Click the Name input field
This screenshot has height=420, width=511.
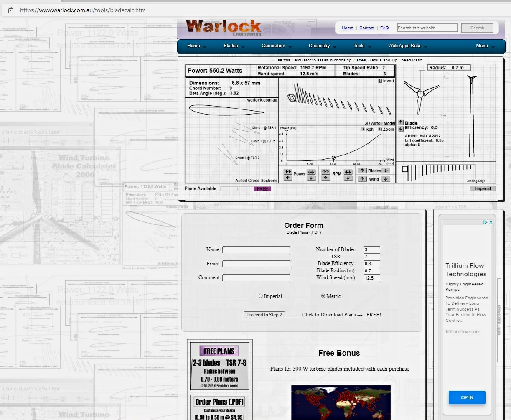[x=256, y=249]
